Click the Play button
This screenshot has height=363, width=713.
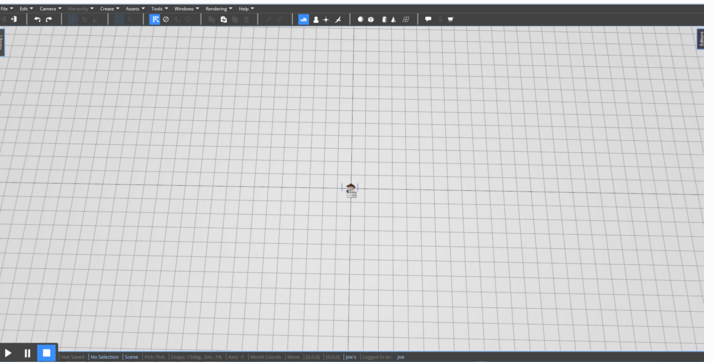pos(8,353)
